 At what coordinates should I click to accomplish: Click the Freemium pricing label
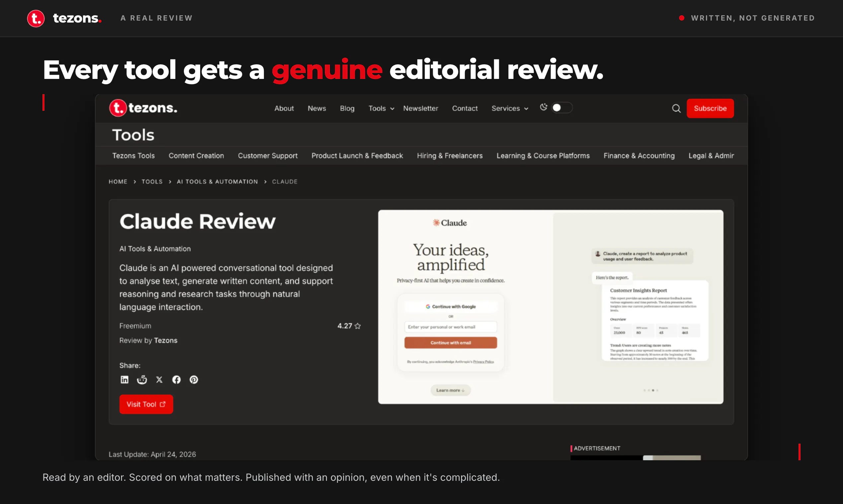(135, 326)
